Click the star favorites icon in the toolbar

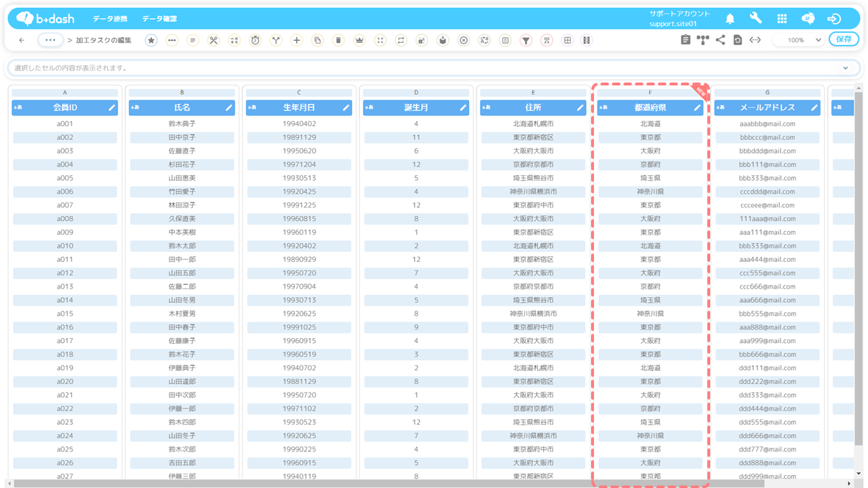click(151, 40)
